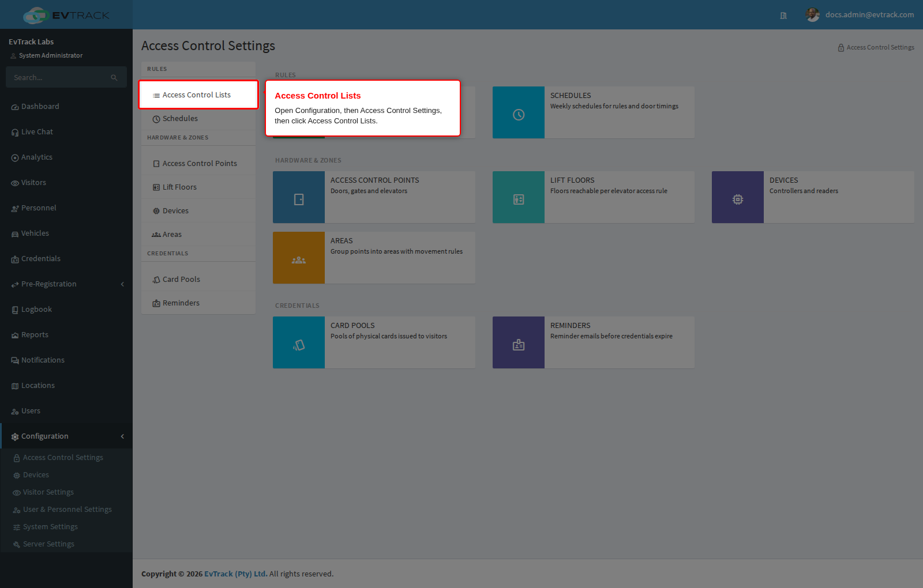
Task: Open Server Settings submenu item
Action: tap(66, 544)
